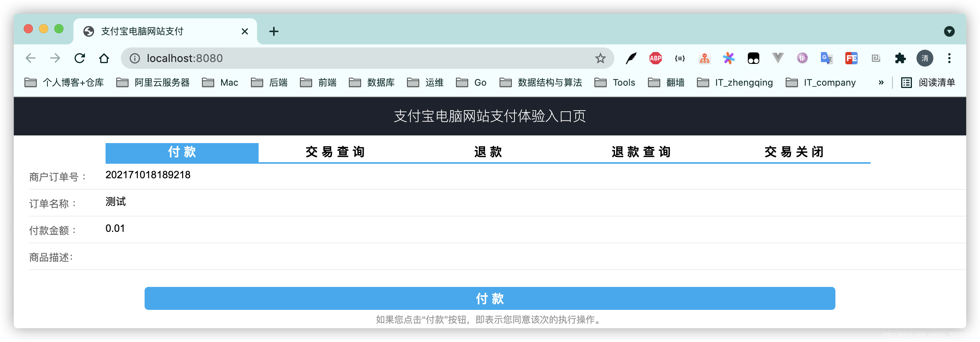Reload the current page
980x342 pixels.
[x=80, y=58]
